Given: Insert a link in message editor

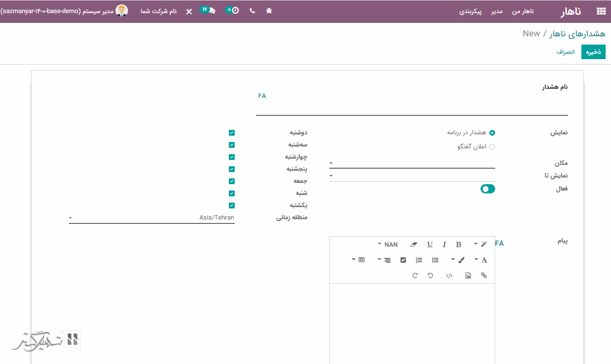Looking at the screenshot, I should click(483, 275).
